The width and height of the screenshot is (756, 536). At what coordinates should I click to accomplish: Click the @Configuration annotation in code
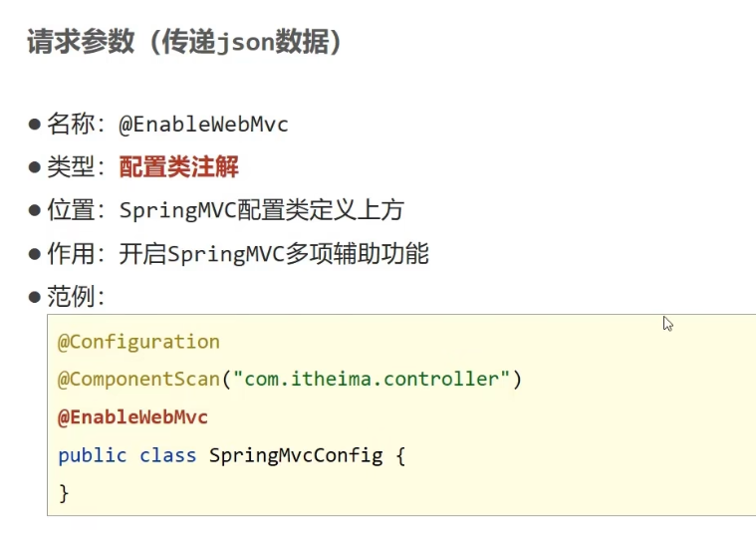(x=138, y=342)
